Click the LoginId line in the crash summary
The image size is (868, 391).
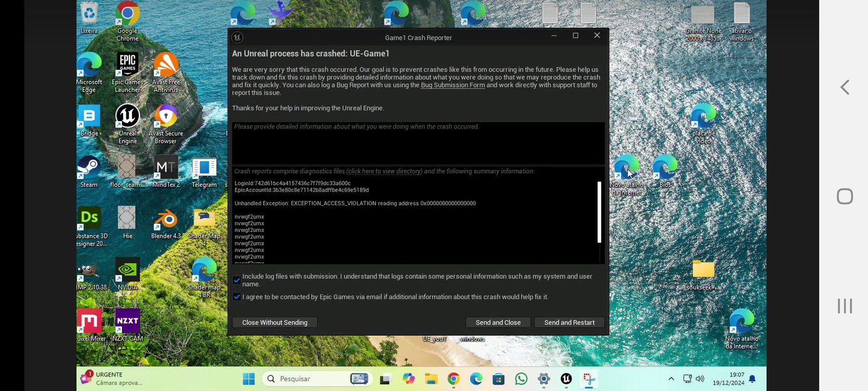point(292,184)
